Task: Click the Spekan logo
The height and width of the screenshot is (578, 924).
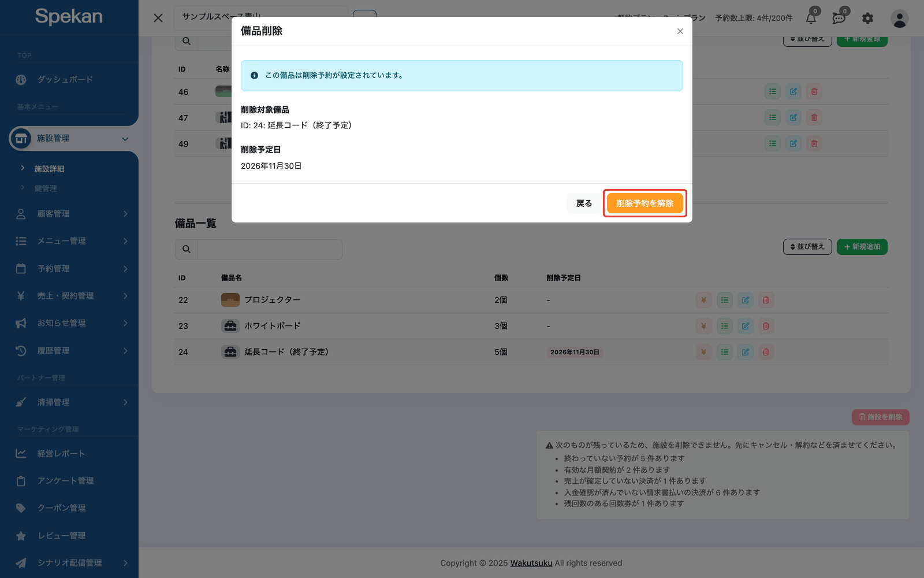Action: pos(69,16)
